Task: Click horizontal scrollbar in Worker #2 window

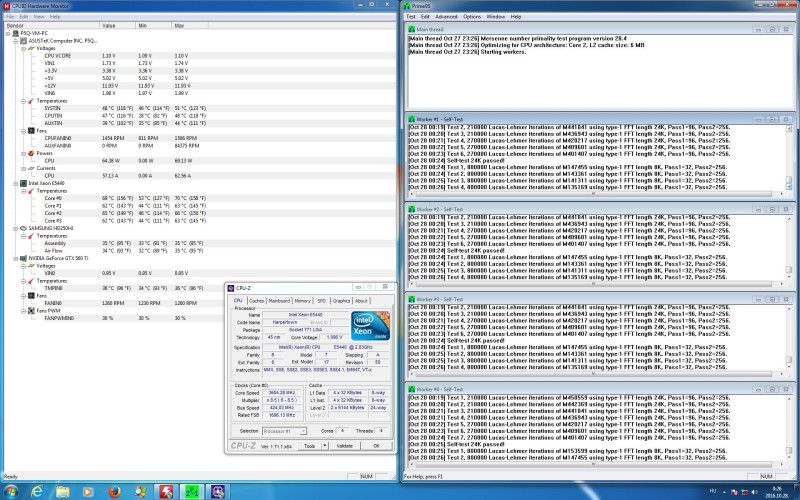Action: [595, 284]
